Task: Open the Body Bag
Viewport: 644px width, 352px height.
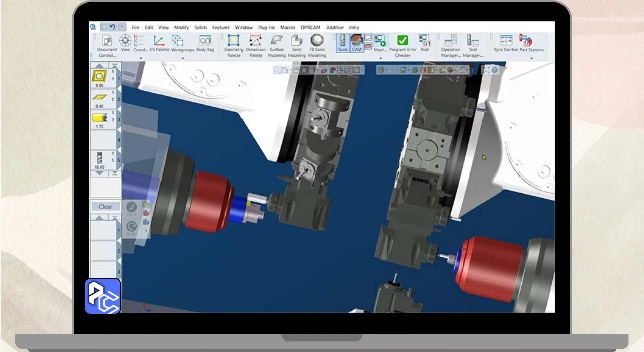Action: [x=205, y=42]
